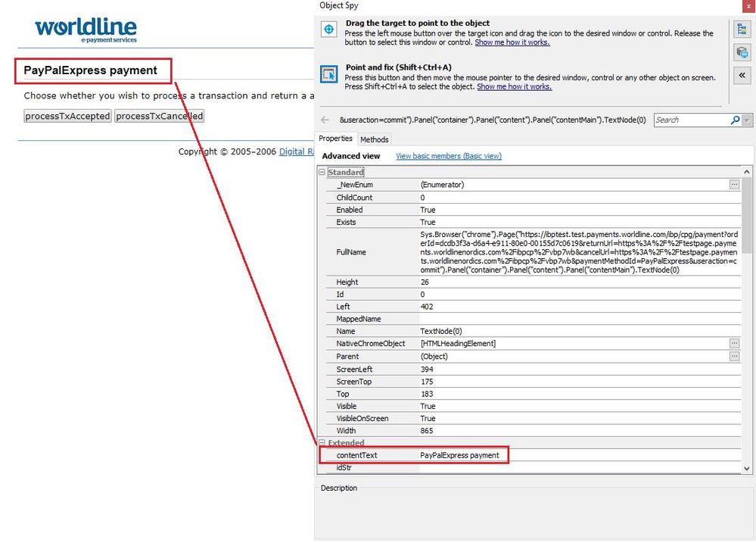The width and height of the screenshot is (756, 543).
Task: Select the contentText property row
Action: click(x=533, y=455)
